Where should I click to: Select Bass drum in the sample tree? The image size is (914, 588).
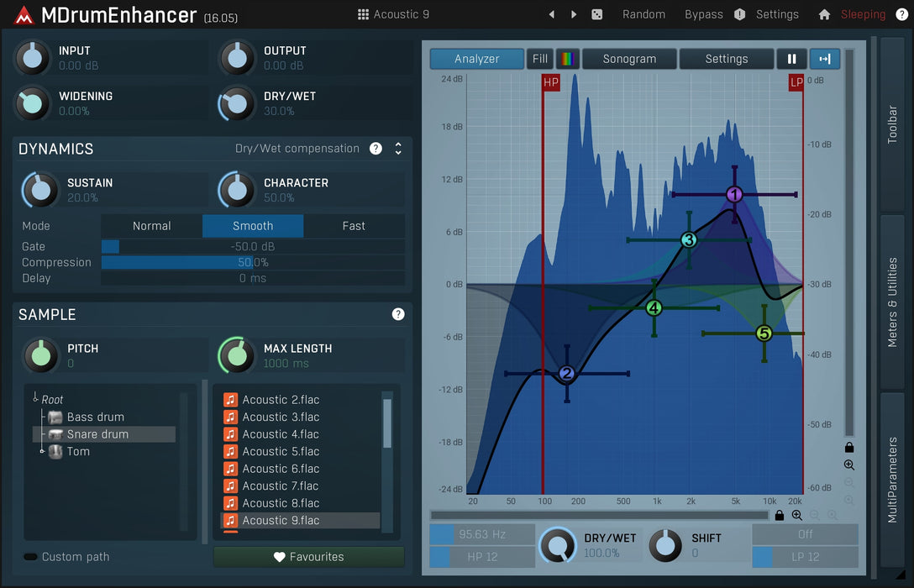tap(95, 417)
